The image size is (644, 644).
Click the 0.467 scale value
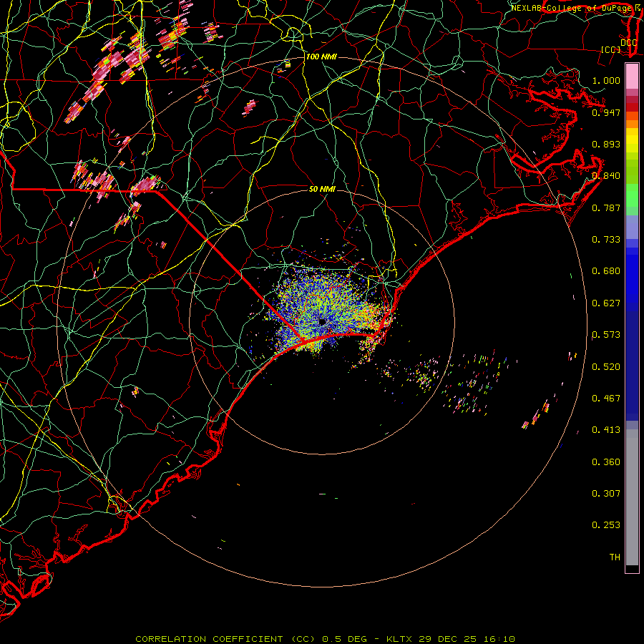click(x=606, y=399)
